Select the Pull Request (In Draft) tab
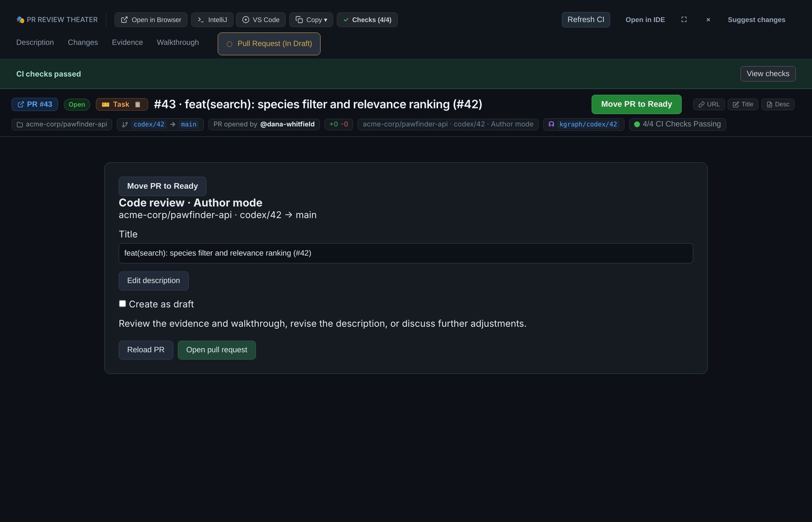The width and height of the screenshot is (812, 522). pos(269,44)
